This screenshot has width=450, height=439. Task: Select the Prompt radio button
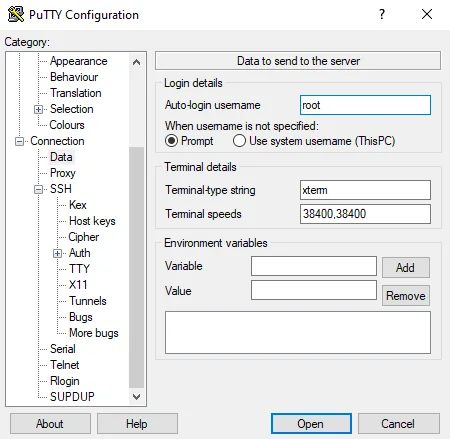click(x=171, y=141)
